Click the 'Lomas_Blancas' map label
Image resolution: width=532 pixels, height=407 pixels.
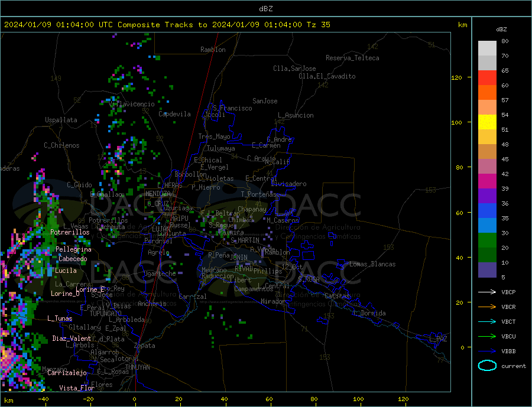pos(372,264)
